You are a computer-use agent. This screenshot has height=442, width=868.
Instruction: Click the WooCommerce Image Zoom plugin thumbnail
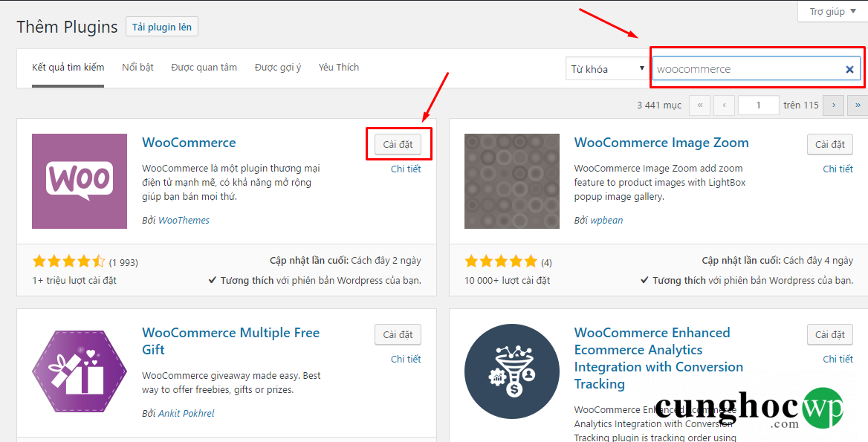(x=511, y=181)
